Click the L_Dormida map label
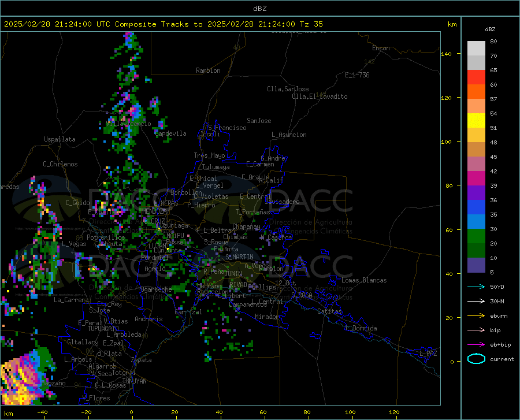The image size is (520, 420). tap(361, 328)
